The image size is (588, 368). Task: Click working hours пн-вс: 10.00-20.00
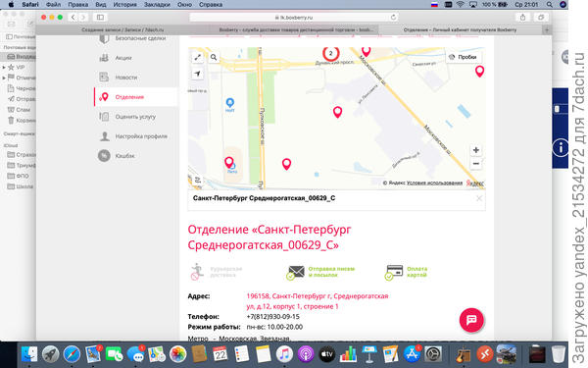coord(274,327)
